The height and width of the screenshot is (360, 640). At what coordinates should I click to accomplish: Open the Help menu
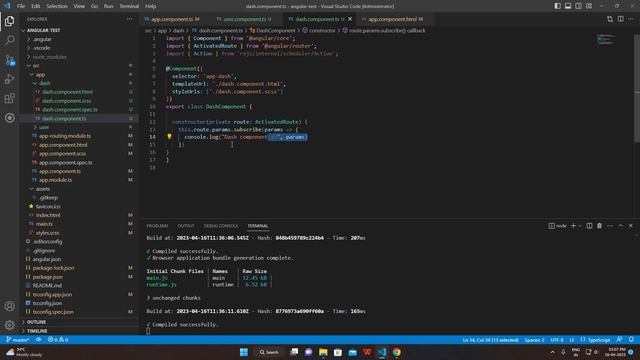[x=151, y=6]
